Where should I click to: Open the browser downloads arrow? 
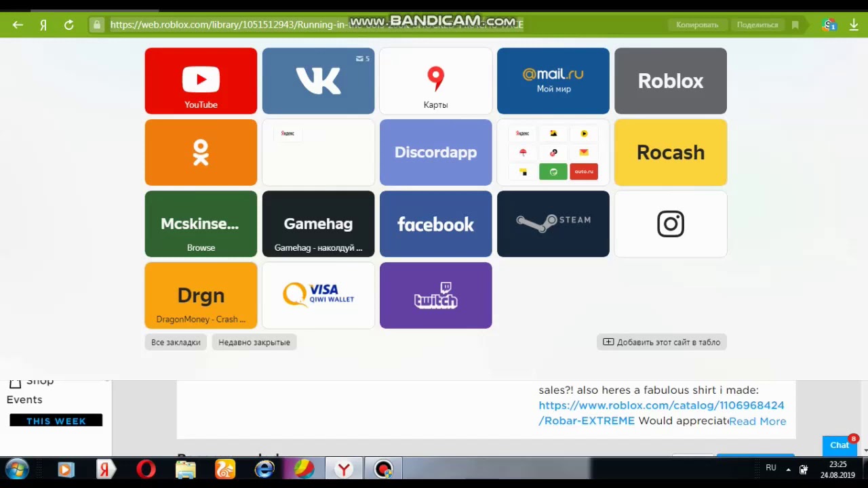(853, 25)
